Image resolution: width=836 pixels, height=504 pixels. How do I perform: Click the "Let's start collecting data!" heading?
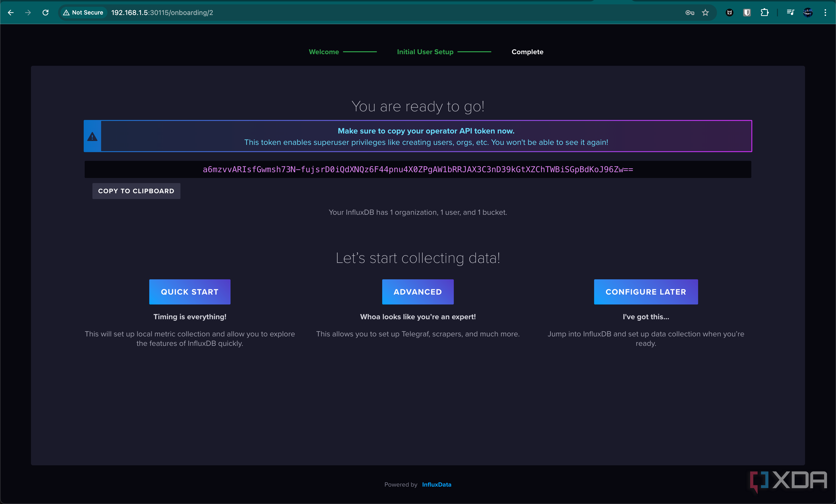pyautogui.click(x=418, y=258)
